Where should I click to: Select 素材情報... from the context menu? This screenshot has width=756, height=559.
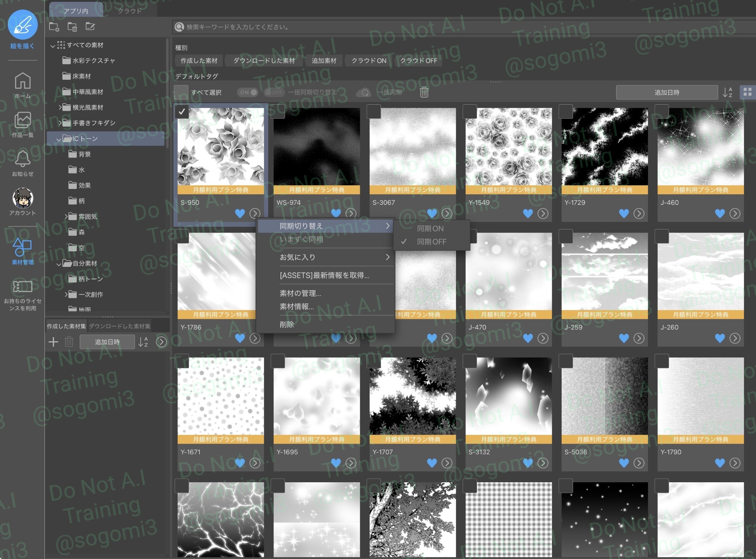(x=297, y=307)
